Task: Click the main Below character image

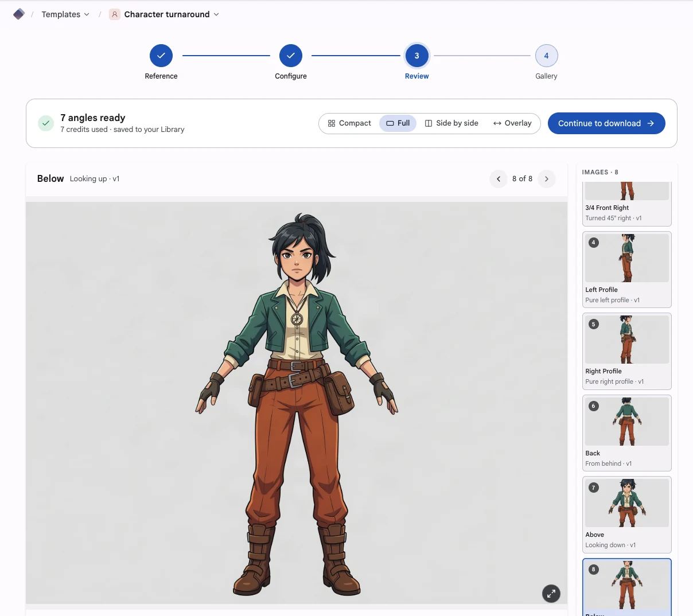Action: click(297, 403)
